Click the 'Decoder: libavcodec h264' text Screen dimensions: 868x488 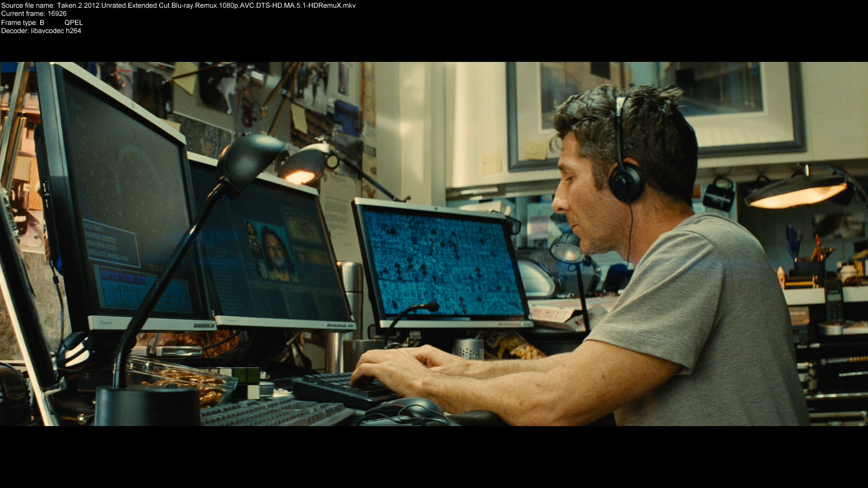[x=41, y=31]
